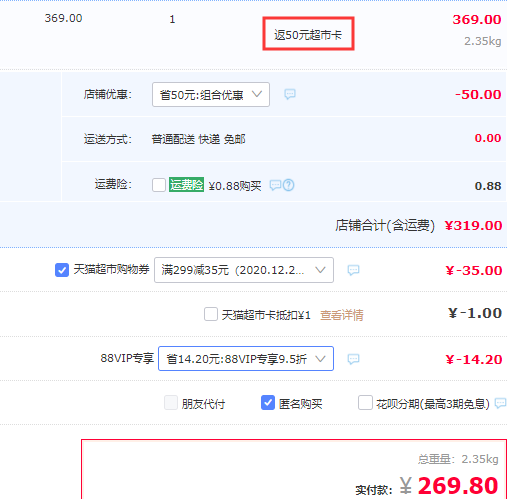Enable the 运费险 ¥0.88 checkbox
Image resolution: width=514 pixels, height=499 pixels.
(159, 185)
